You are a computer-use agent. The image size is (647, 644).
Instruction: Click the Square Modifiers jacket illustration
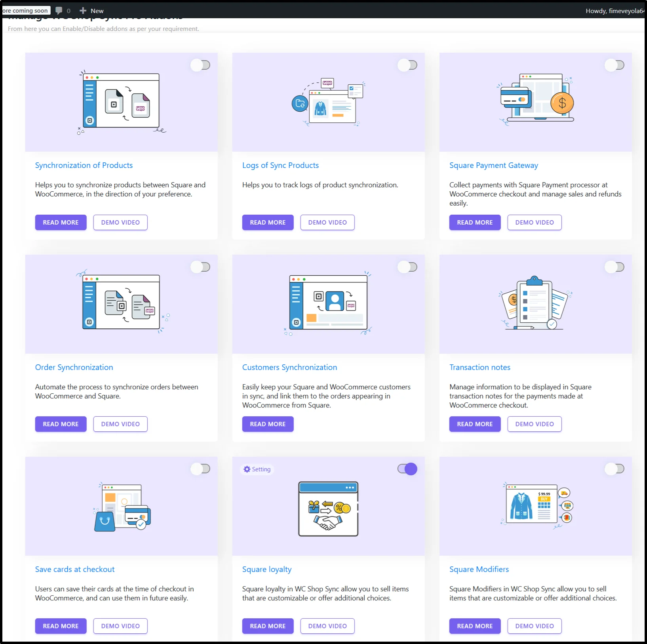click(538, 506)
